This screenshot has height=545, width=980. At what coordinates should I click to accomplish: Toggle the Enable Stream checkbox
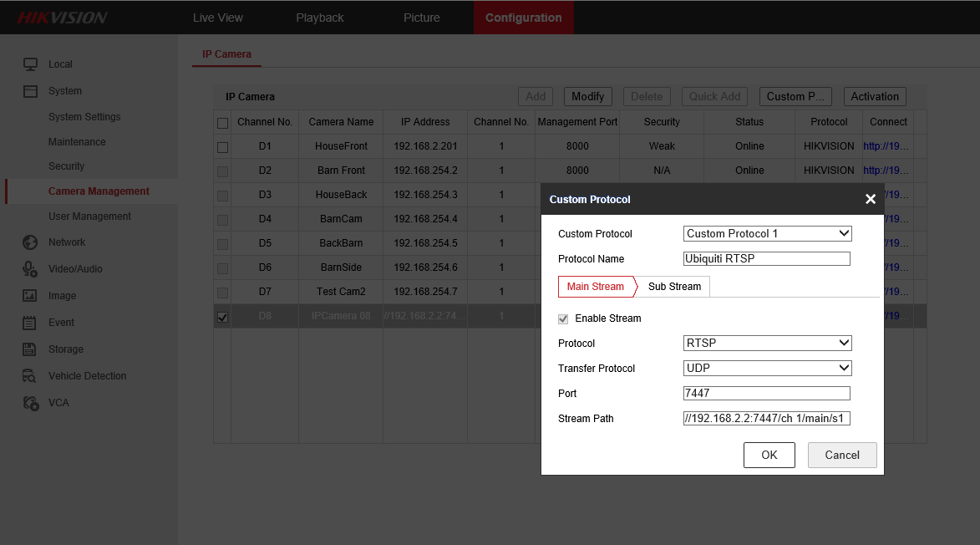coord(563,318)
